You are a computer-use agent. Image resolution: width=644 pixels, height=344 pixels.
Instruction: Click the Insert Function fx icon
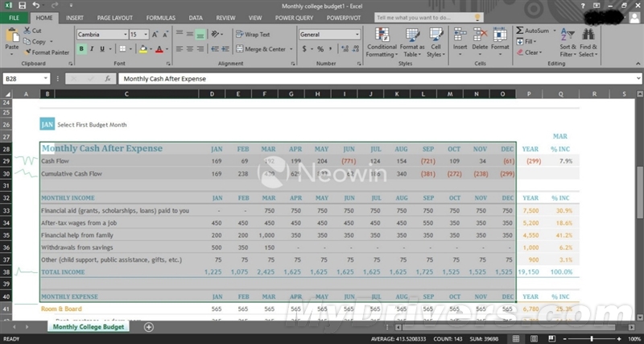107,79
